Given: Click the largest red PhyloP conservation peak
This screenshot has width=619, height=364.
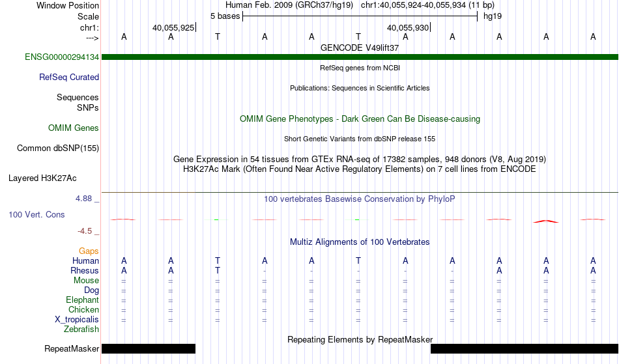Looking at the screenshot, I should 546,221.
